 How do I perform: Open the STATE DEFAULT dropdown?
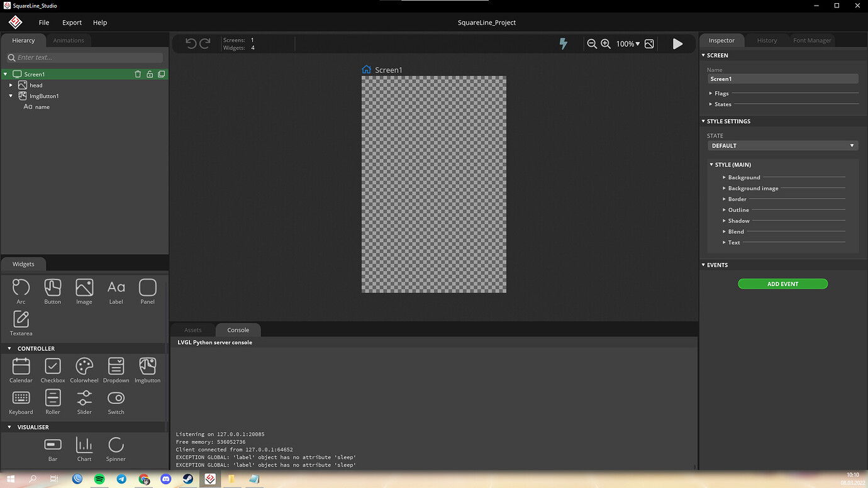click(782, 146)
